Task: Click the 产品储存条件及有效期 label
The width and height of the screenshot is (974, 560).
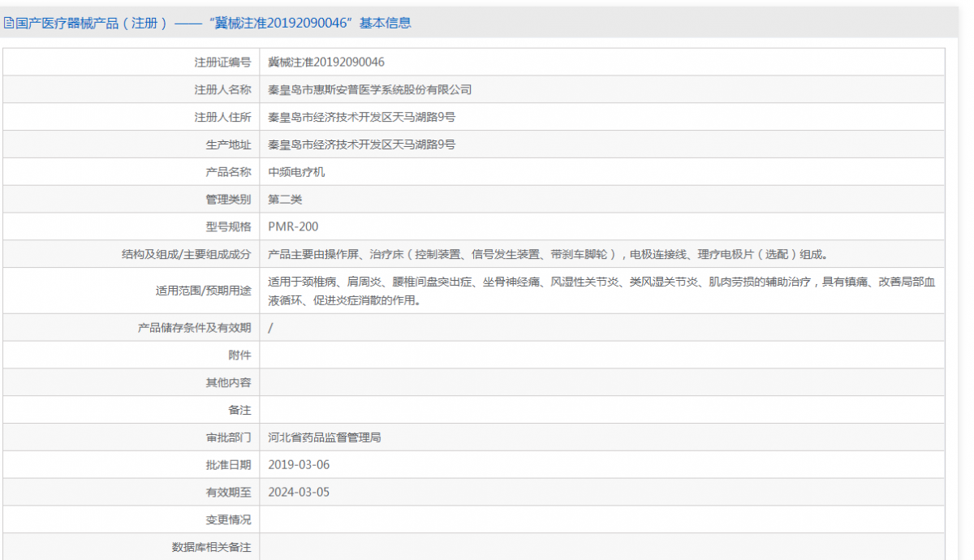Action: click(195, 328)
